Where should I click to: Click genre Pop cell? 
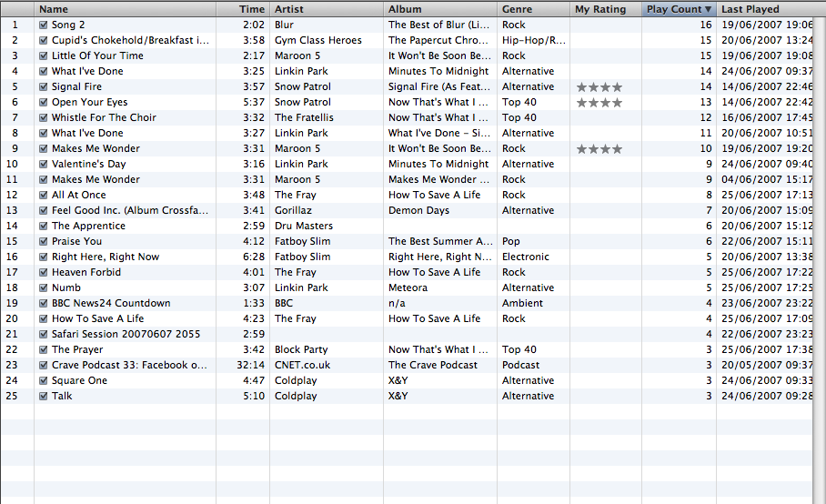511,241
